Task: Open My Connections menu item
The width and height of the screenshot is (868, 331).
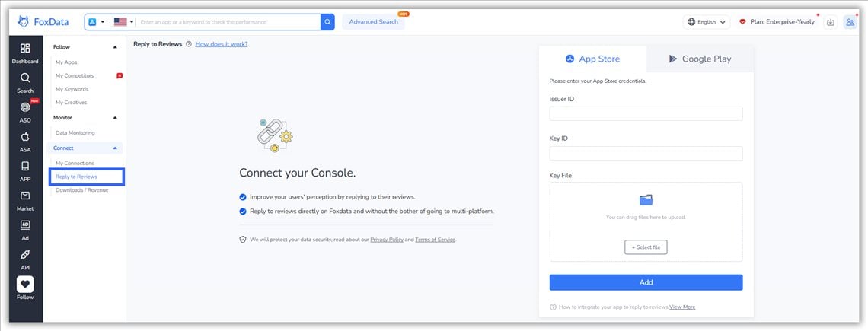Action: 75,164
